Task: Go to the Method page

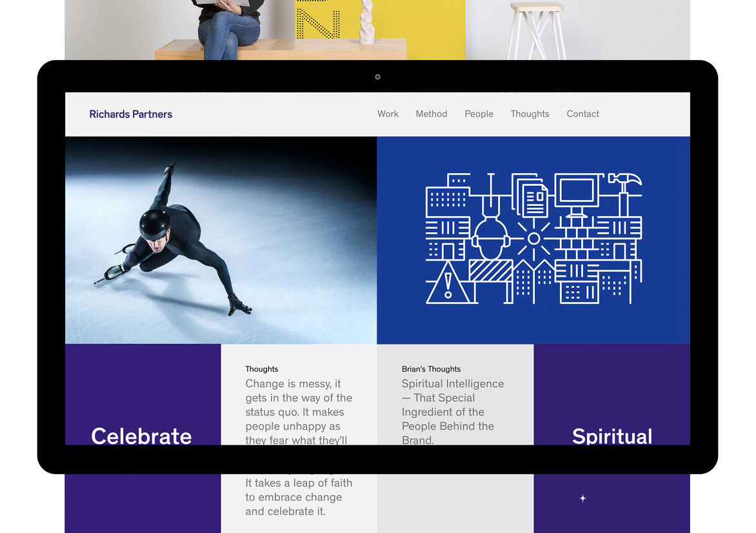Action: (431, 114)
